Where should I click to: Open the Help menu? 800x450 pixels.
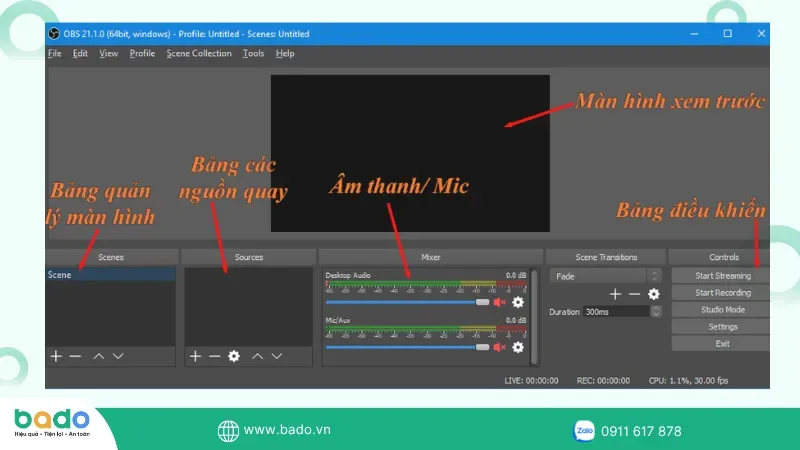point(285,54)
